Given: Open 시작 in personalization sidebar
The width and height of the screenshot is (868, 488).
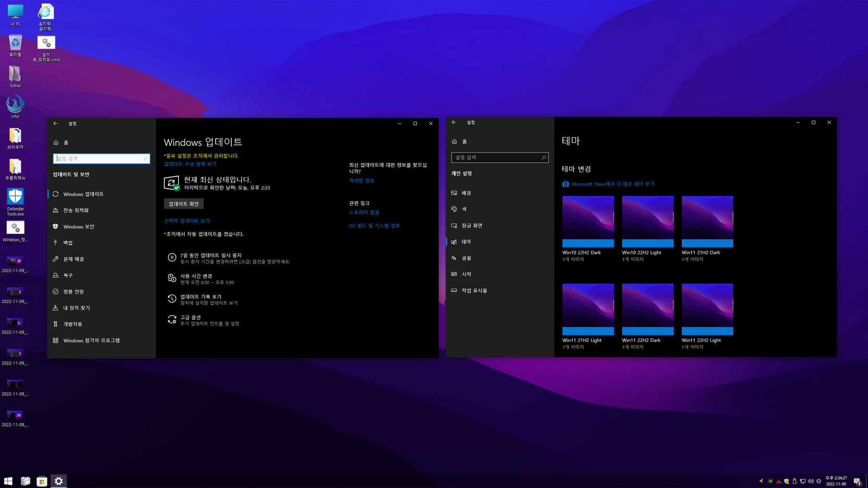Looking at the screenshot, I should point(500,274).
